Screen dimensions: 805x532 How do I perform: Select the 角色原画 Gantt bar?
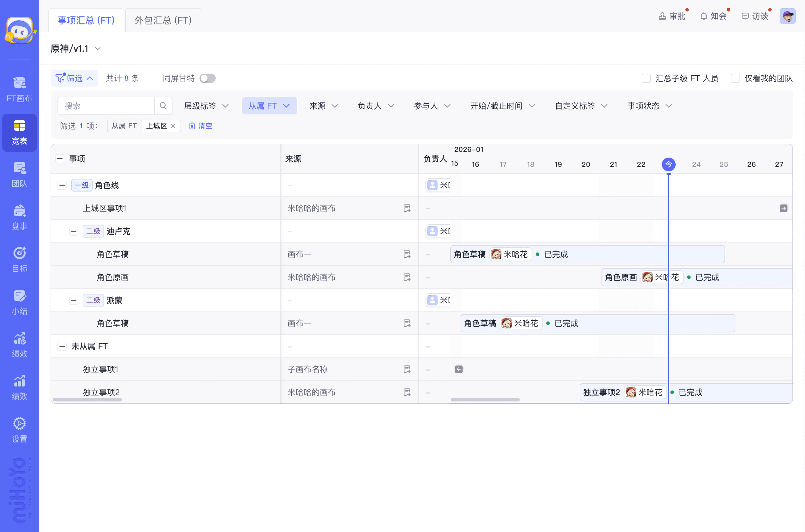coord(697,278)
